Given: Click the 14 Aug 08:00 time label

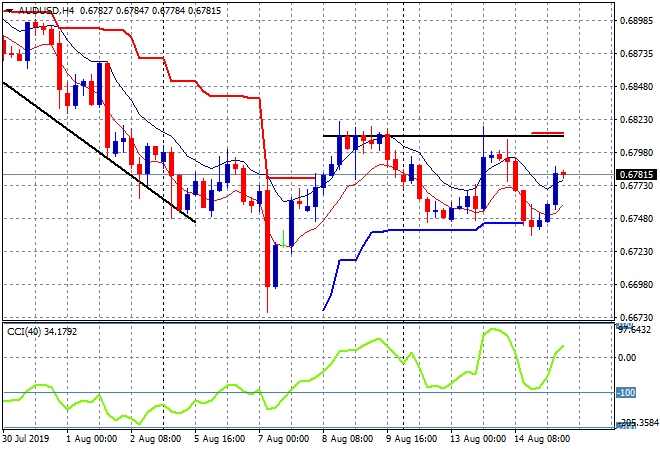Looking at the screenshot, I should 542,439.
